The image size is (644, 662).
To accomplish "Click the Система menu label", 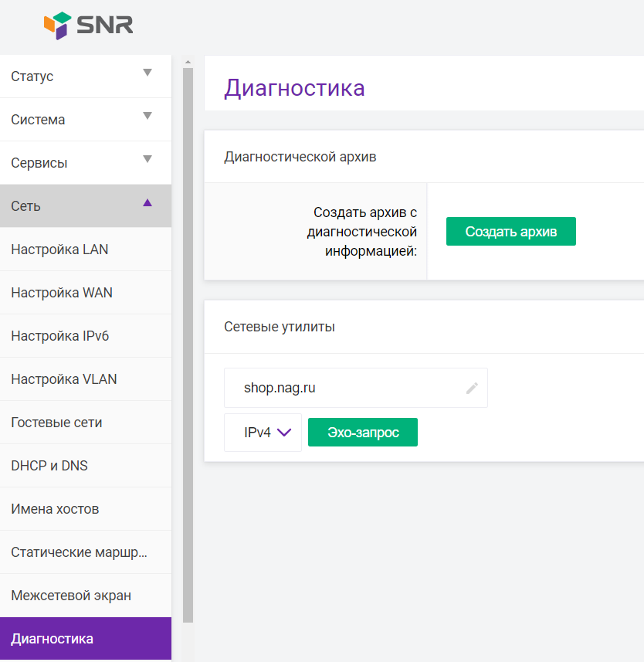I will [38, 120].
